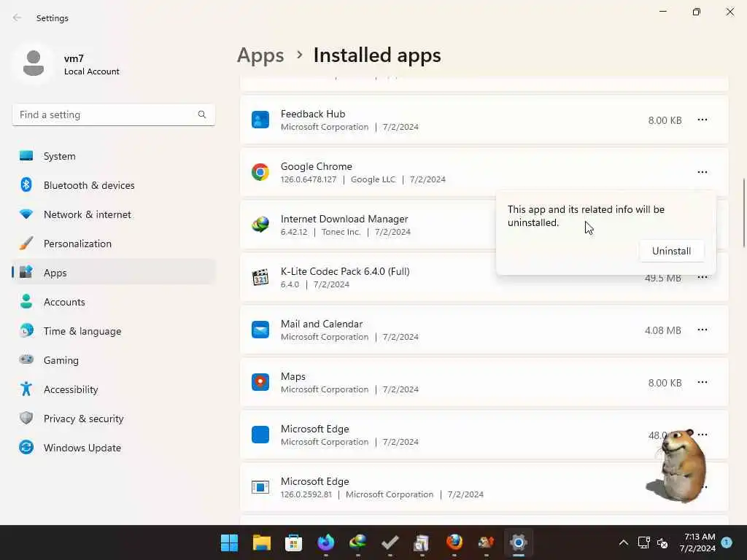Click the Maps app icon

tap(260, 382)
